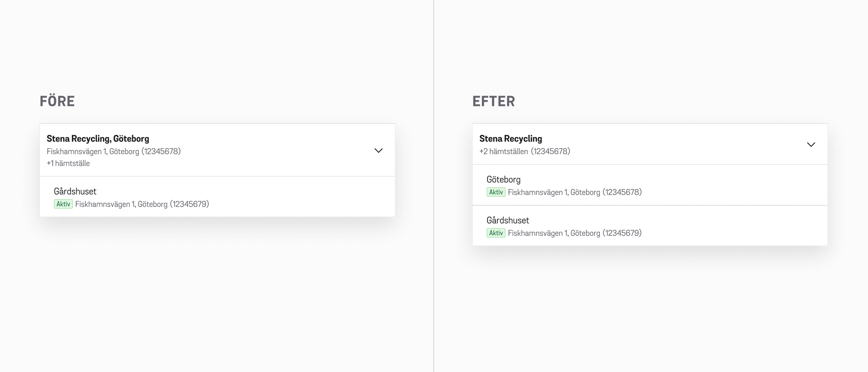The image size is (868, 372).
Task: Click the '+1 hämtställe' text
Action: (68, 163)
